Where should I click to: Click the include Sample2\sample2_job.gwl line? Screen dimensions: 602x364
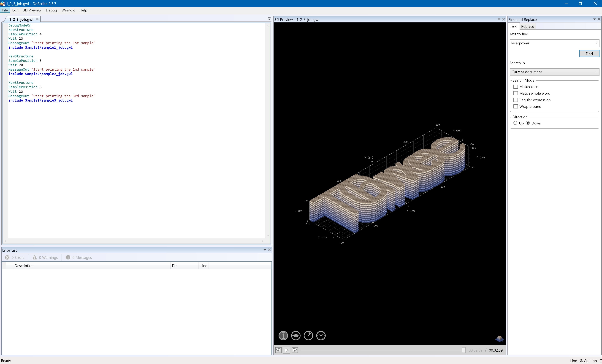tap(41, 74)
